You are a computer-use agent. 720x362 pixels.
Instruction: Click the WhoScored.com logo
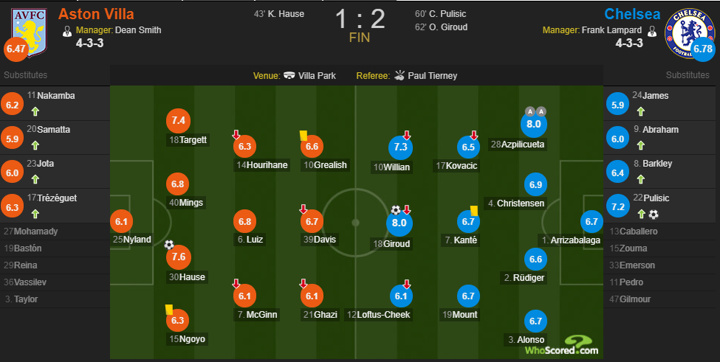click(562, 345)
